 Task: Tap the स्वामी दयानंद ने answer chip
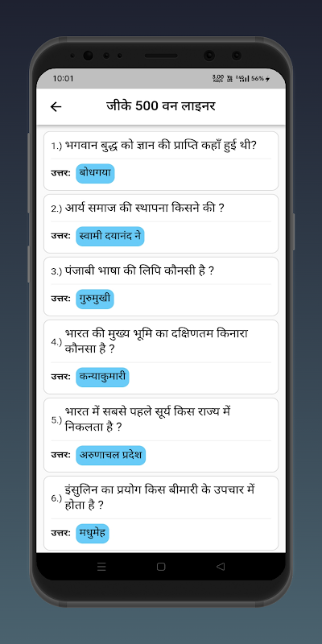(110, 236)
